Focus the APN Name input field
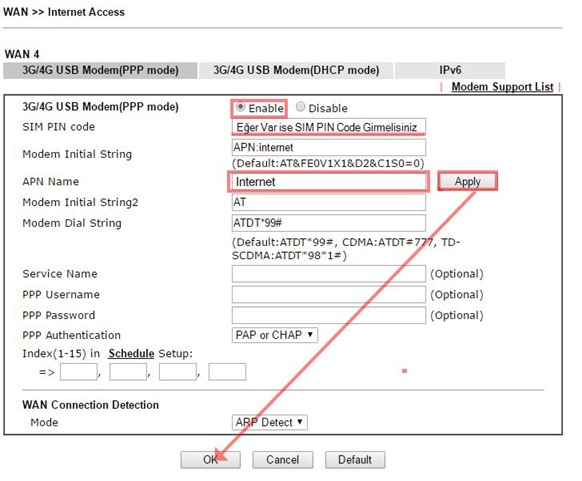Screen dimensions: 582x481 point(329,181)
